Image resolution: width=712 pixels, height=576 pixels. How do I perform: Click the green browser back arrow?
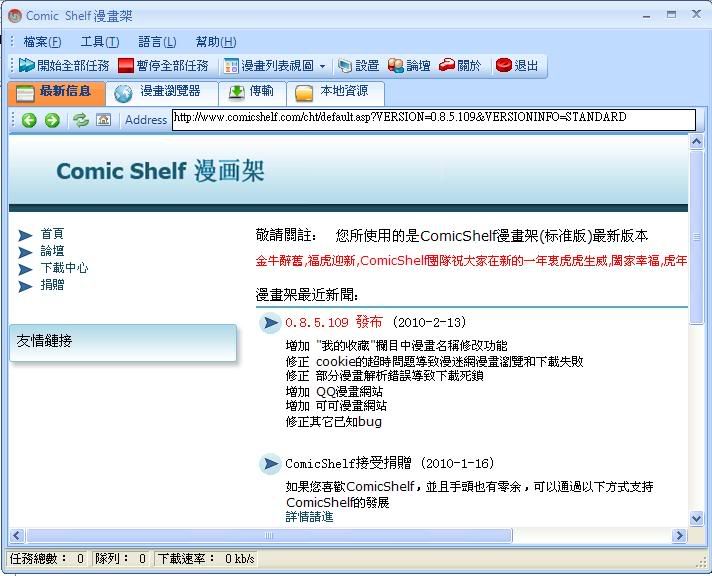point(28,120)
